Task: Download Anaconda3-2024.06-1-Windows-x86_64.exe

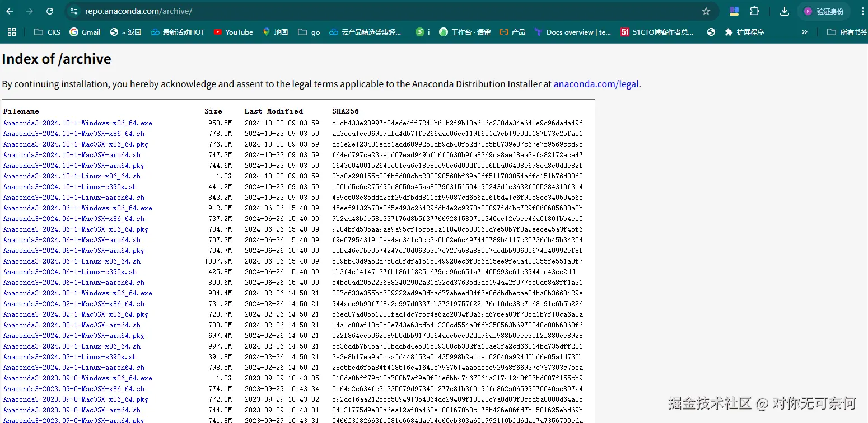Action: coord(78,208)
